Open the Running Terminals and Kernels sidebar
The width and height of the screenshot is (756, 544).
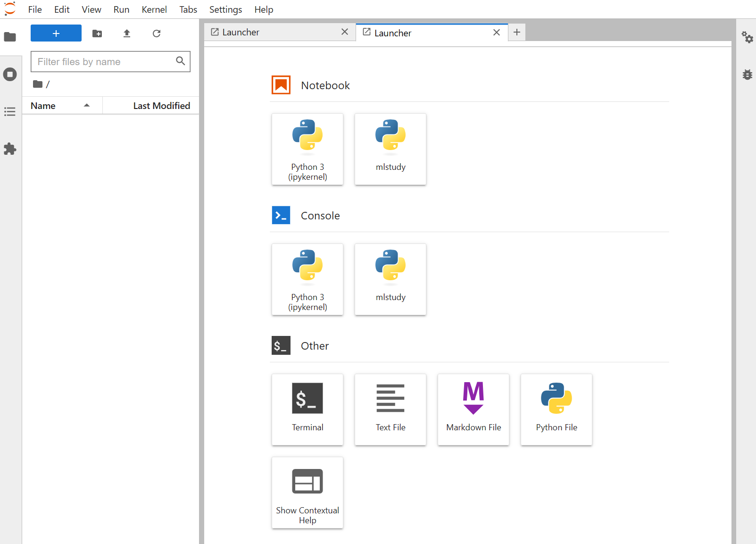(x=10, y=74)
